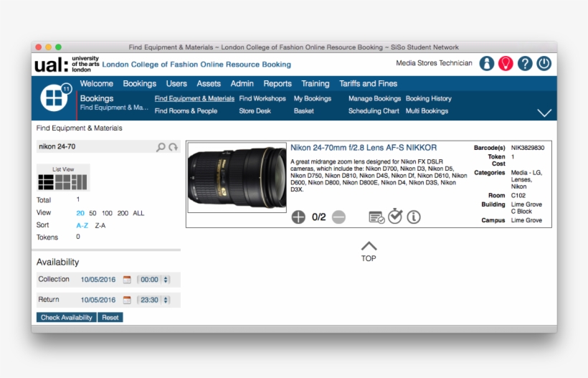Image resolution: width=588 pixels, height=378 pixels.
Task: Set view count to 50
Action: point(93,213)
